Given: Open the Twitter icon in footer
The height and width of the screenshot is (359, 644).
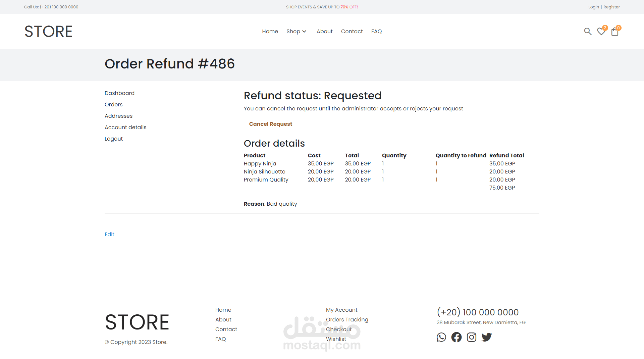Looking at the screenshot, I should pyautogui.click(x=487, y=337).
